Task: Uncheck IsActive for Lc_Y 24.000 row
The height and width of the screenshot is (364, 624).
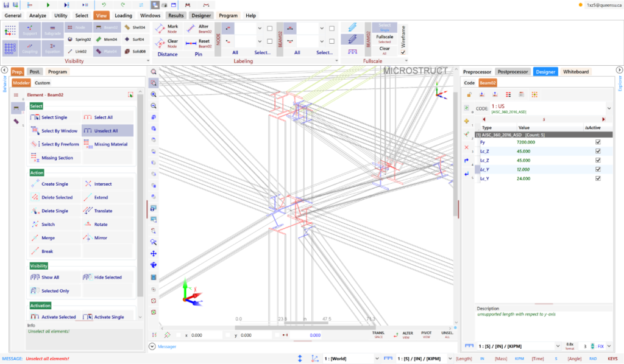Action: (598, 178)
